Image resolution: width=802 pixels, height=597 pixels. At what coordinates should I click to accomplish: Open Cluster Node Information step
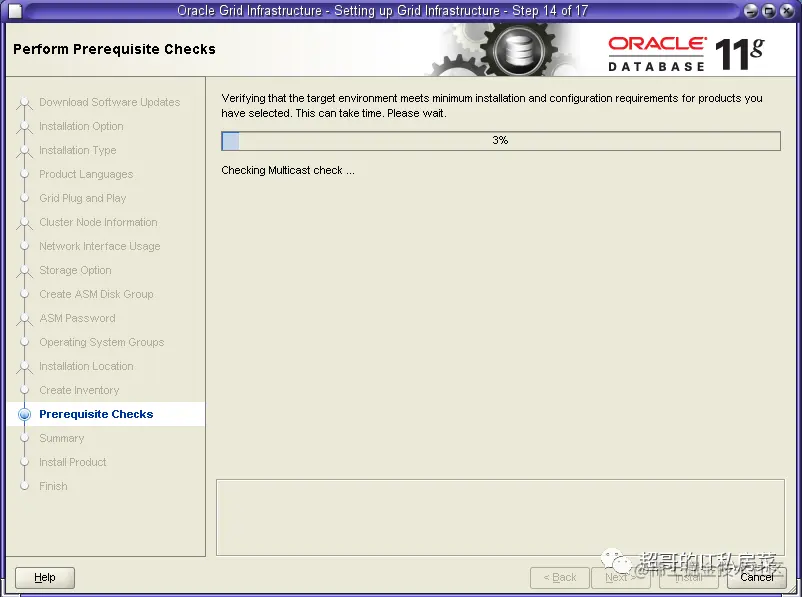coord(98,223)
